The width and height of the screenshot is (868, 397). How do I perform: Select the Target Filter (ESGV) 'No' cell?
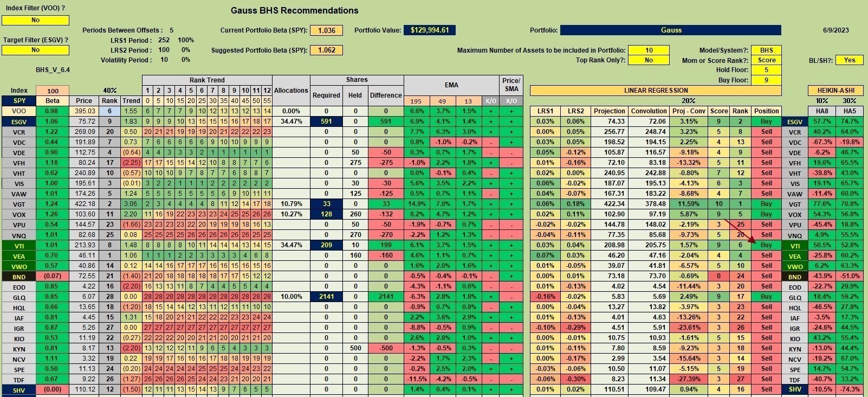pyautogui.click(x=35, y=50)
